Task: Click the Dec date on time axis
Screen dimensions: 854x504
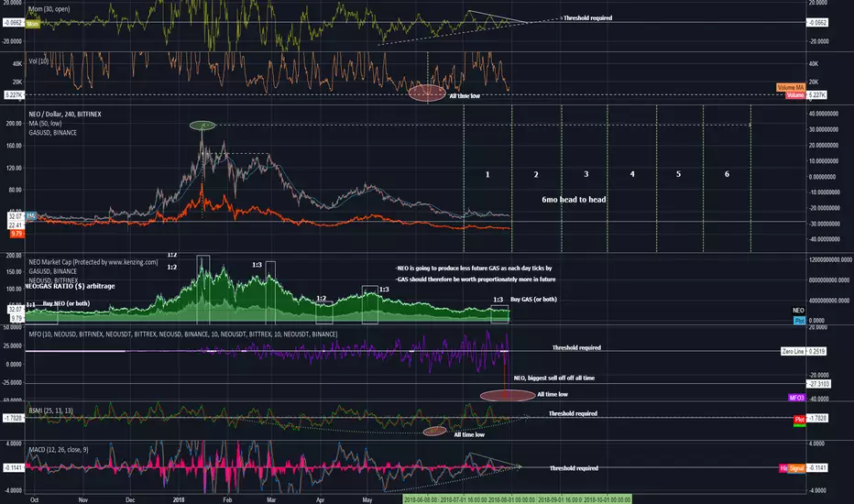Action: pos(130,499)
